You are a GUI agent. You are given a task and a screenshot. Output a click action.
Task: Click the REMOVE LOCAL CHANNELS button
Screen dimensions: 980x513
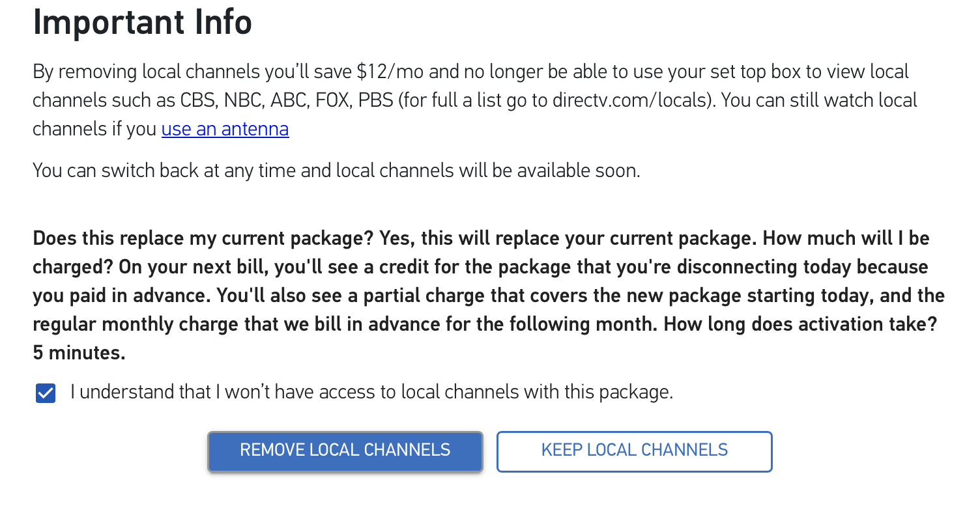coord(345,451)
